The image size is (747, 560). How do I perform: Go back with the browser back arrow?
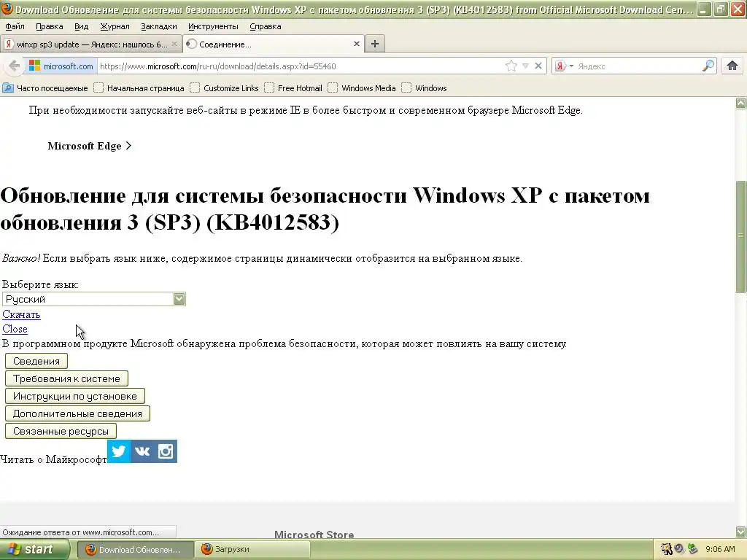click(15, 66)
